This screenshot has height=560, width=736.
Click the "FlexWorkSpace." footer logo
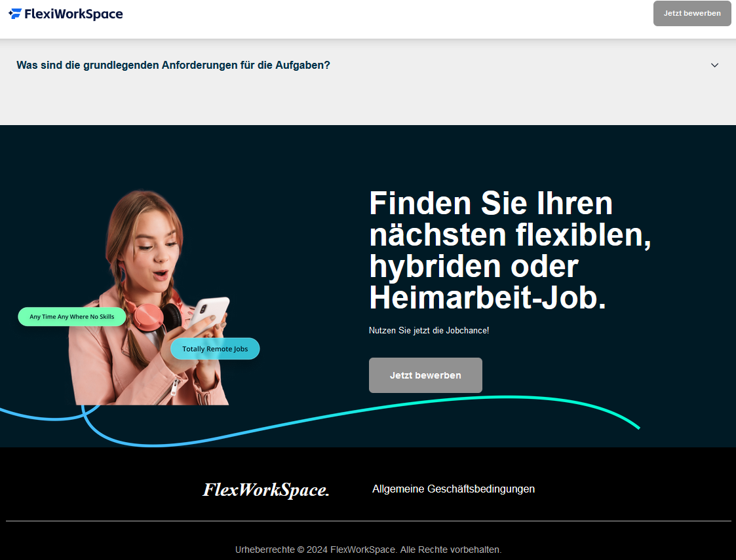click(x=266, y=490)
